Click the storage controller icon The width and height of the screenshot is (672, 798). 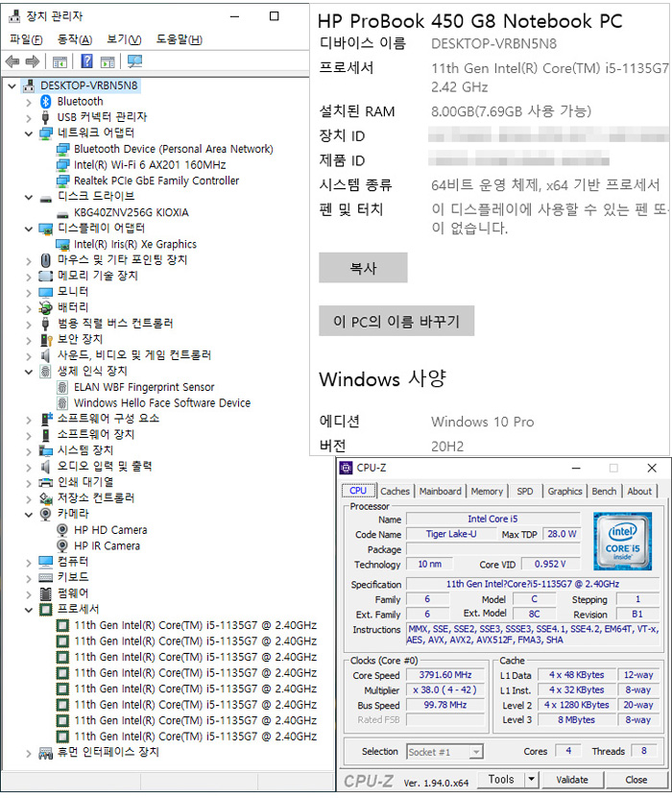[x=46, y=498]
